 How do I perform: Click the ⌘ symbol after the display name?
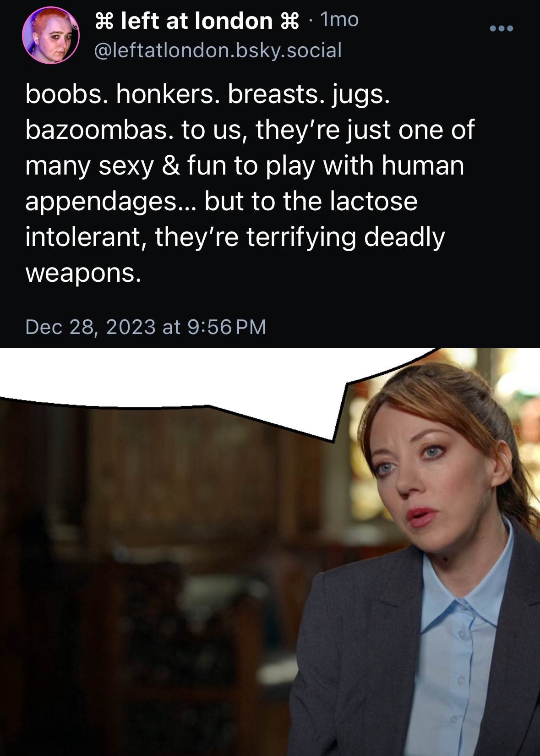click(289, 21)
